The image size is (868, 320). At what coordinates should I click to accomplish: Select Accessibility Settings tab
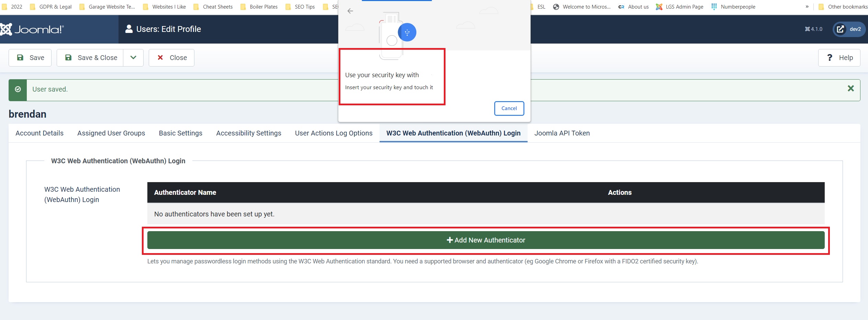[249, 133]
